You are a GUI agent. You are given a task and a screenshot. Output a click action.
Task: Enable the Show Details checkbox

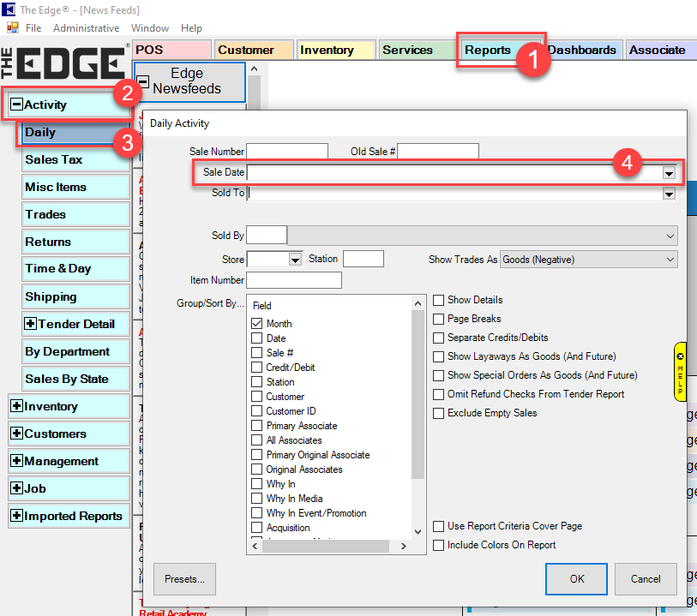coord(439,300)
